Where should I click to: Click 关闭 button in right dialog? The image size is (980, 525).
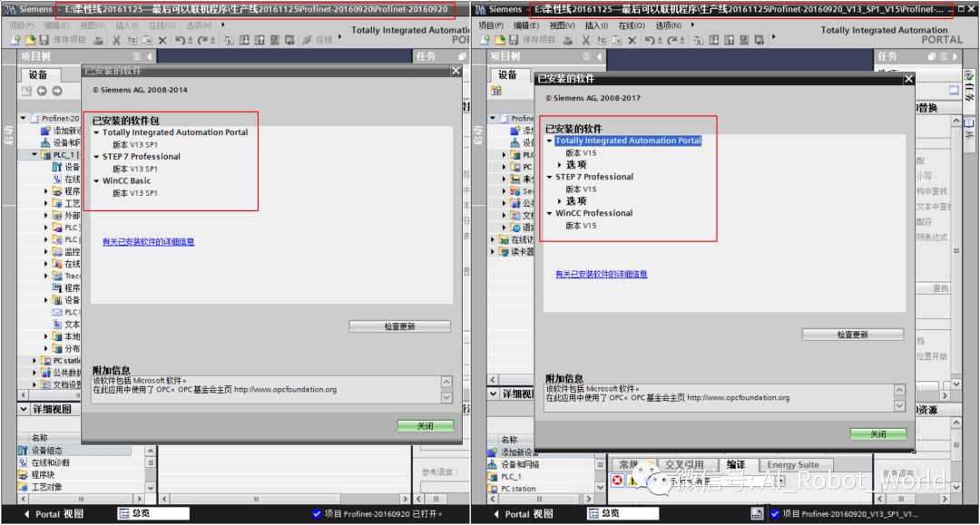[878, 433]
